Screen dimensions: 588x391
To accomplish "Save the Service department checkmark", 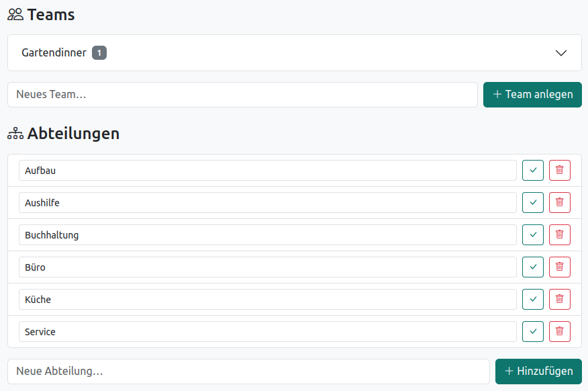I will pyautogui.click(x=533, y=332).
